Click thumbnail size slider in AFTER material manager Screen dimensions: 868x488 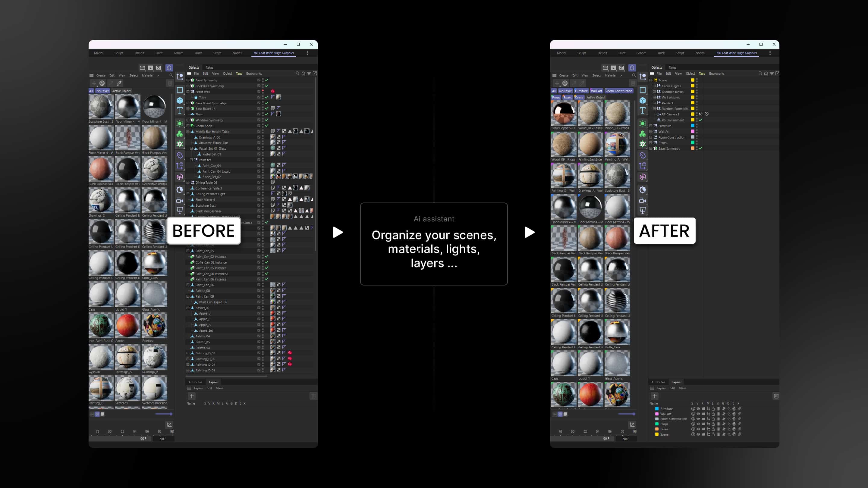627,414
